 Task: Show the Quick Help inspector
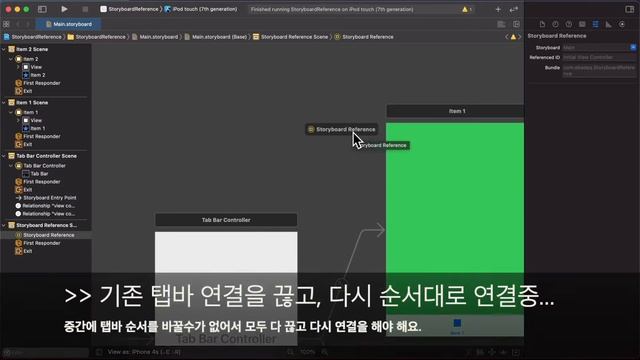click(x=569, y=24)
